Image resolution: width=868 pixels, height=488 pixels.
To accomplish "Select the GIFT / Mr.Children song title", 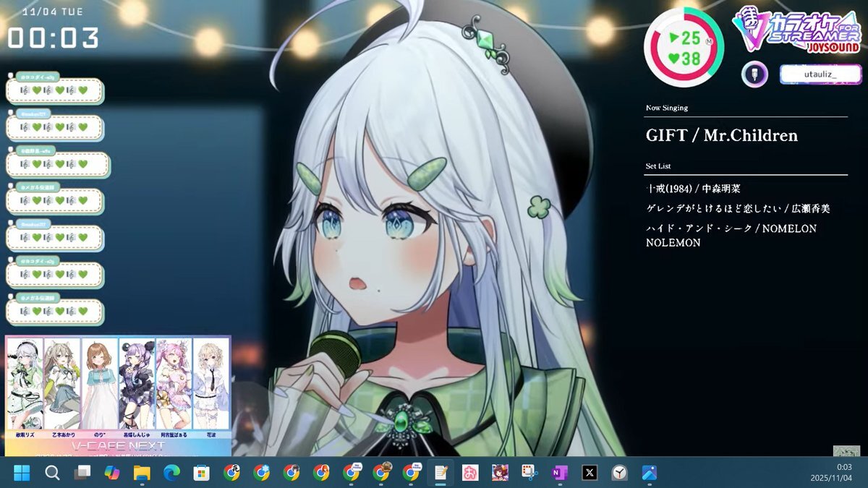I will click(722, 136).
